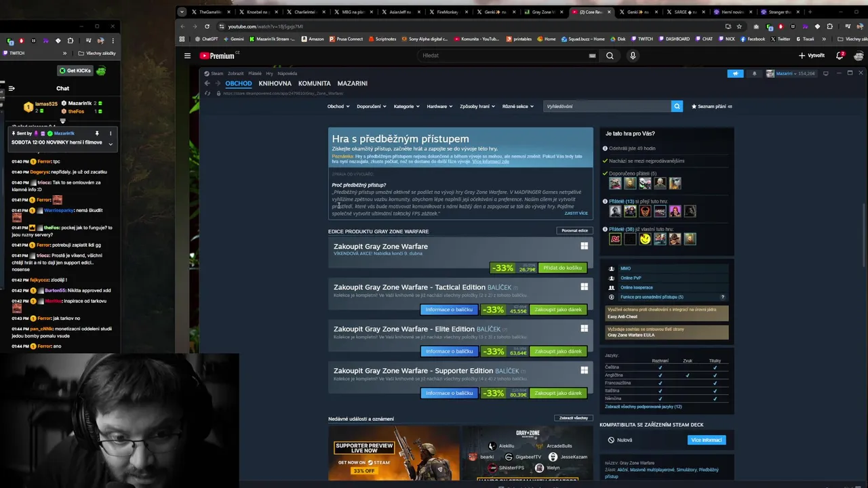Open the TWITCH bookmark in chat window
868x488 pixels.
pos(14,53)
